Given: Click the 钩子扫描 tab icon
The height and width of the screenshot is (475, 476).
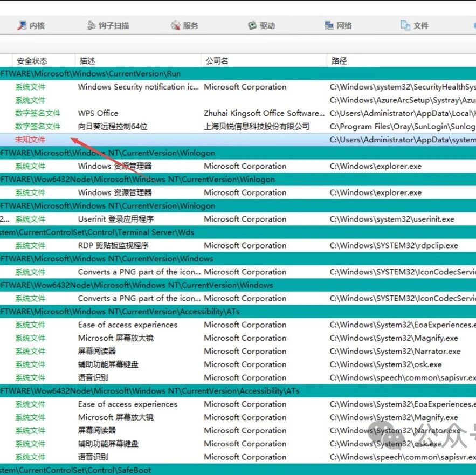Looking at the screenshot, I should (x=91, y=25).
